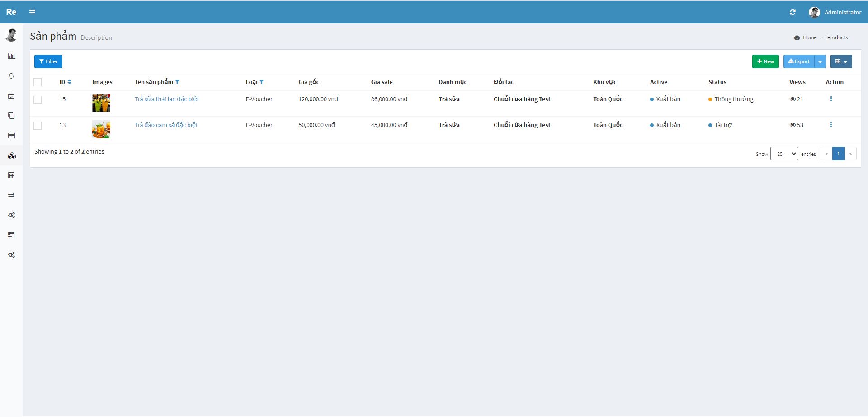This screenshot has width=868, height=417.
Task: Click Toàn Quốc region in row 13
Action: pyautogui.click(x=608, y=125)
